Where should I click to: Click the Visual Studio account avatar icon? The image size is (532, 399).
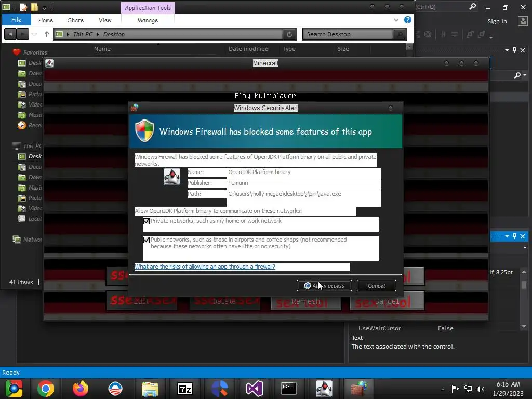[x=523, y=21]
